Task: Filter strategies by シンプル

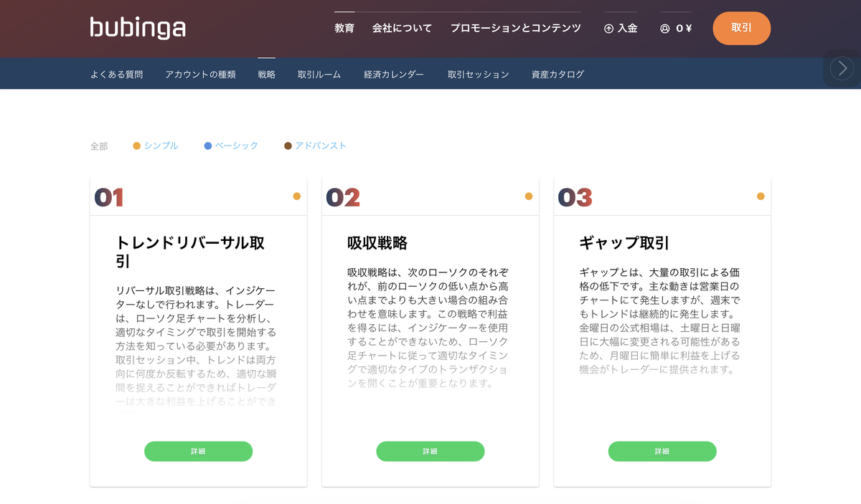Action: coord(156,146)
